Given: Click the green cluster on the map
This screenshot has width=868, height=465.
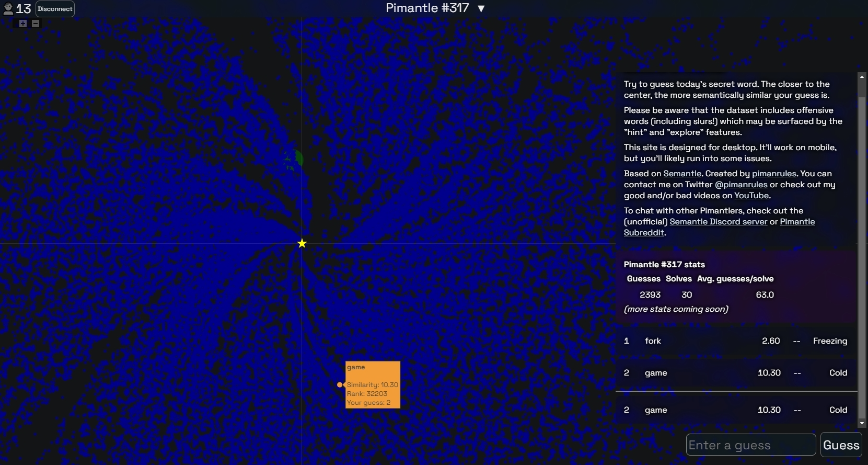Looking at the screenshot, I should click(296, 158).
